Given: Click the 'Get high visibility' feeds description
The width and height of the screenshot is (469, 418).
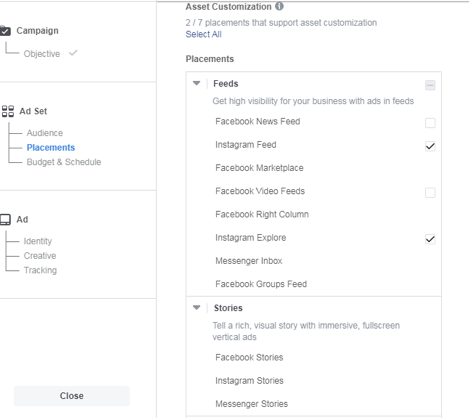Looking at the screenshot, I should coord(313,101).
